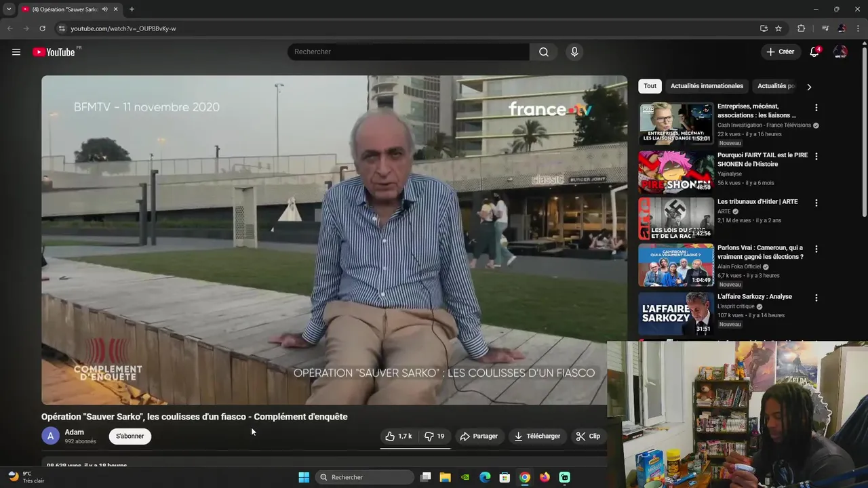Open options for Les tribunaux d'Hitler video
This screenshot has height=488, width=868.
[x=816, y=203]
